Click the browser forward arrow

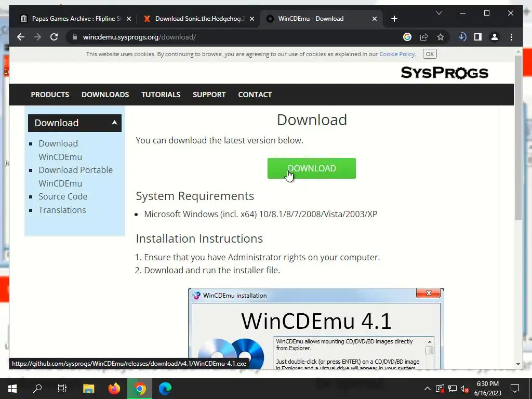point(37,37)
